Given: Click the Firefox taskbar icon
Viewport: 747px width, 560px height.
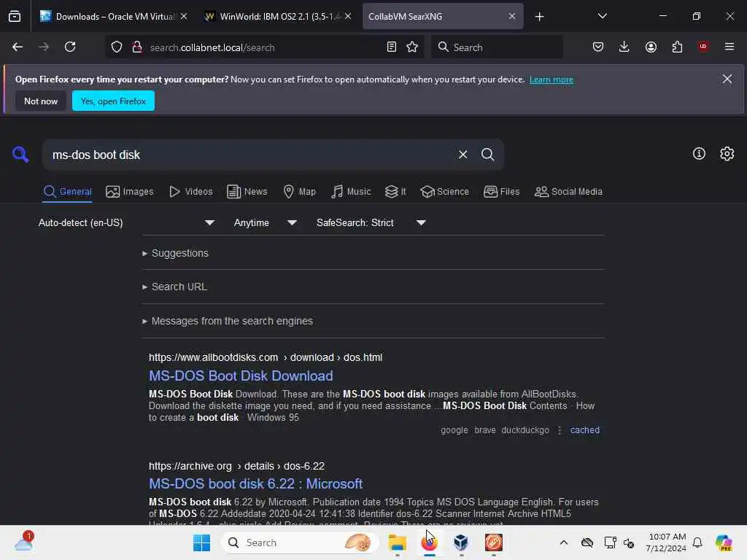Looking at the screenshot, I should click(429, 542).
